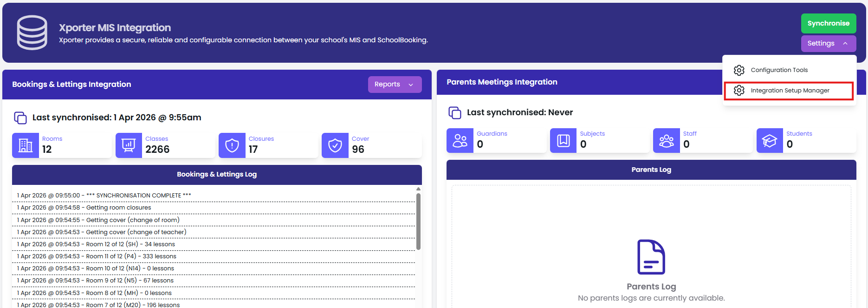Click the Configuration Tools gear icon

coord(739,70)
